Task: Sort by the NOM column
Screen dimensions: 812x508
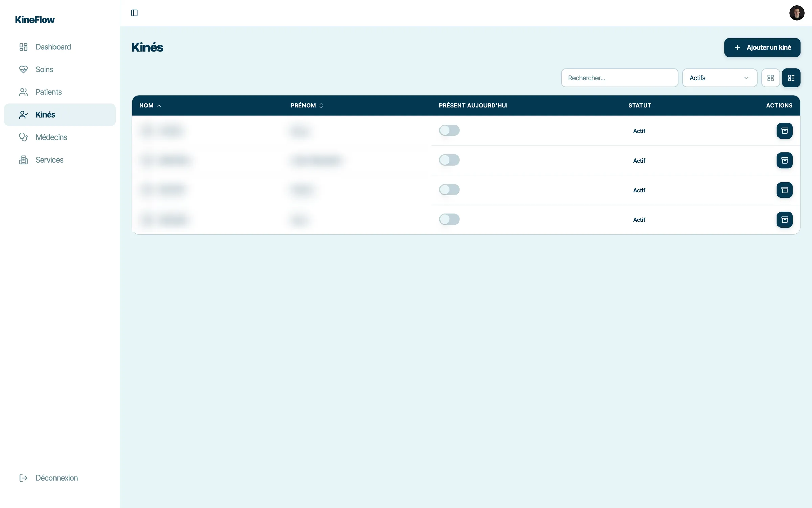Action: [x=150, y=106]
